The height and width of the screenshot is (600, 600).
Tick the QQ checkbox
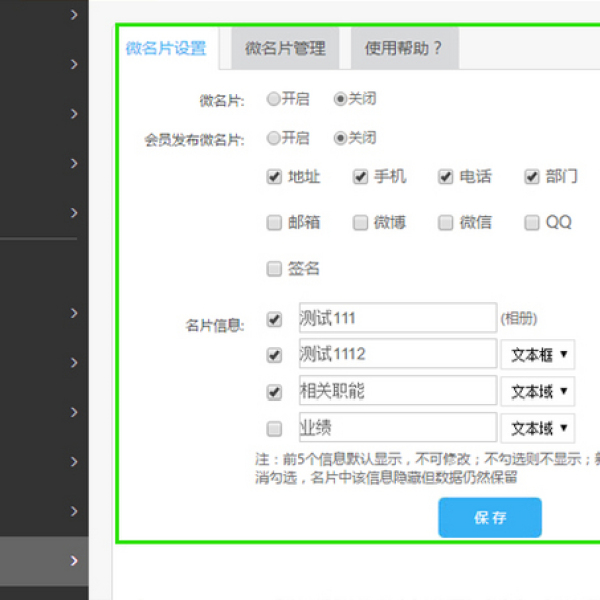(532, 223)
